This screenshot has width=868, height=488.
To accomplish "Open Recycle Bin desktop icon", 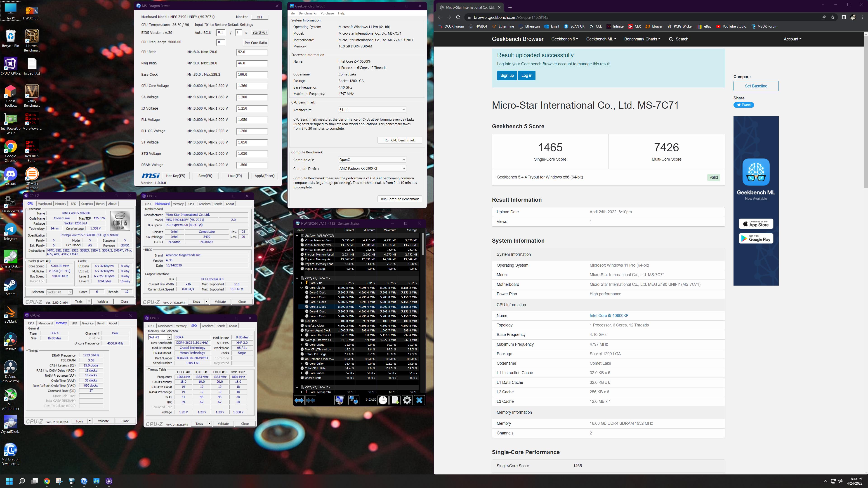I will tap(10, 38).
